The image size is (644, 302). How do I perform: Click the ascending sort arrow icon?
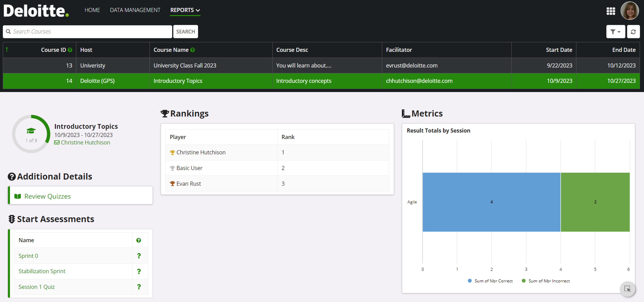[7, 49]
